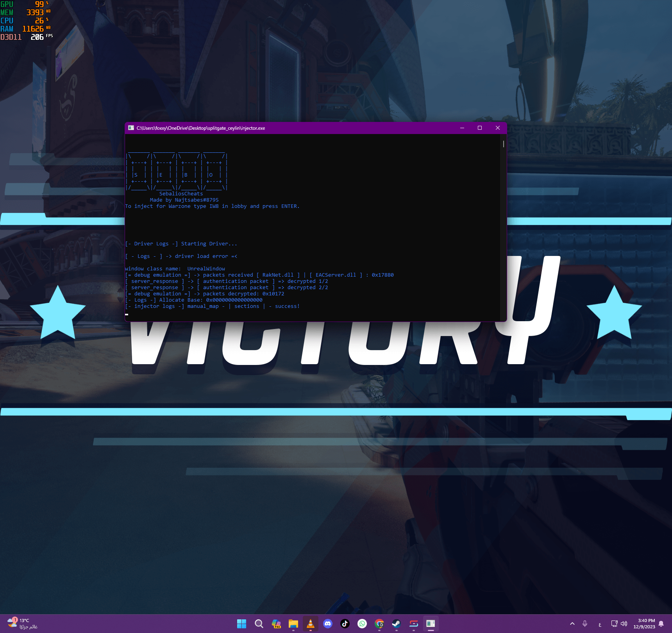Close the injector.exe console window

click(x=498, y=128)
